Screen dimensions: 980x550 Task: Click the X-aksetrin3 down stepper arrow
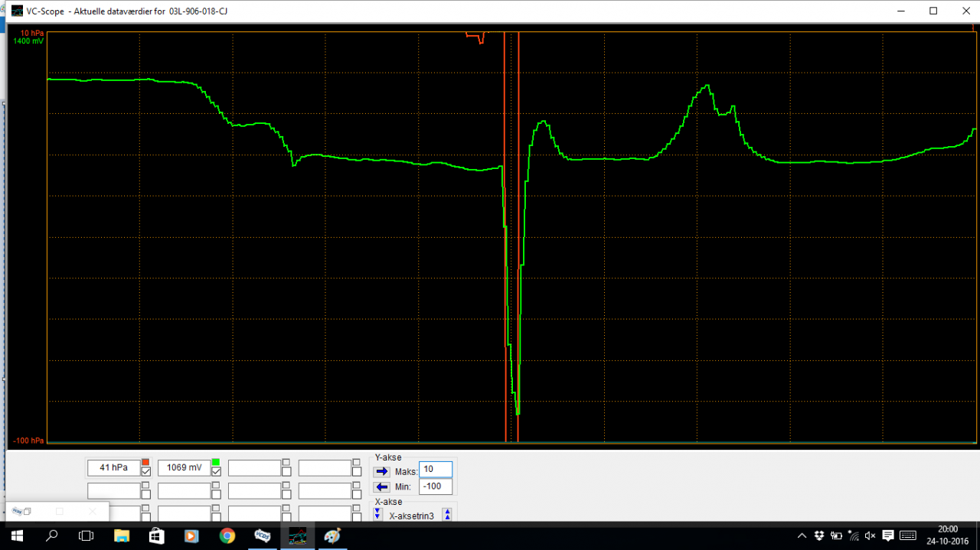point(447,517)
